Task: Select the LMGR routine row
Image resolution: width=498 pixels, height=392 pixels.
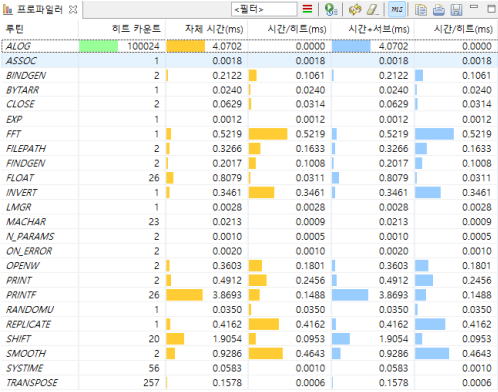Action: [x=249, y=207]
